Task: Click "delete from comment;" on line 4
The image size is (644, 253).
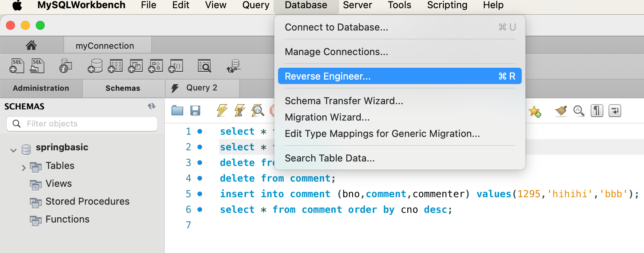Action: coord(278,178)
